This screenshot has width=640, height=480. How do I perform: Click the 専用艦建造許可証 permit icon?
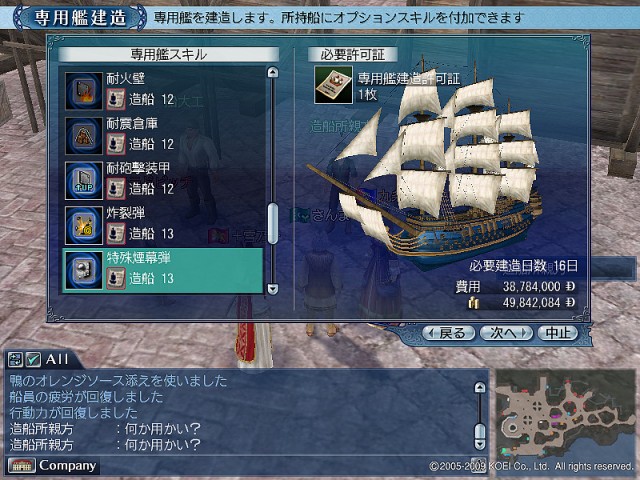point(333,84)
